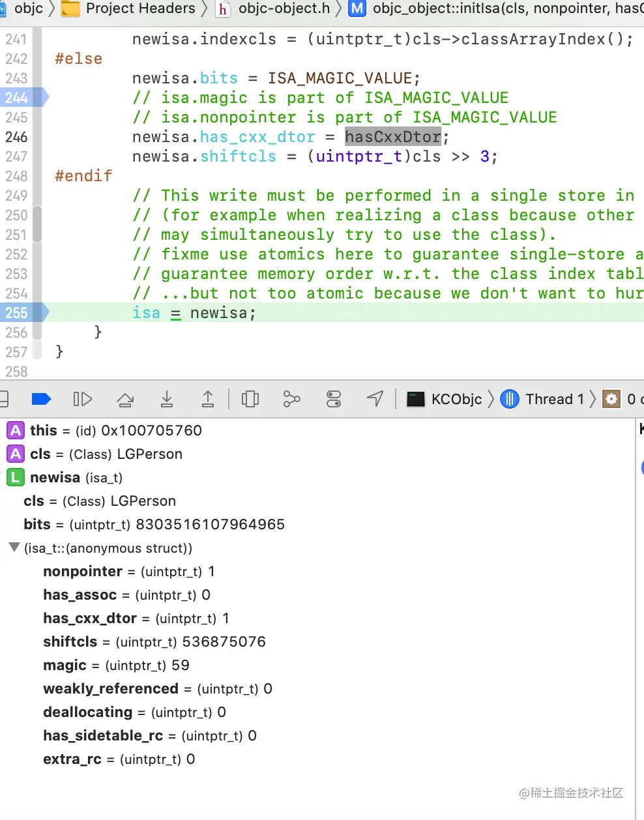Click 'isa = newisa;' on the current line

(194, 313)
